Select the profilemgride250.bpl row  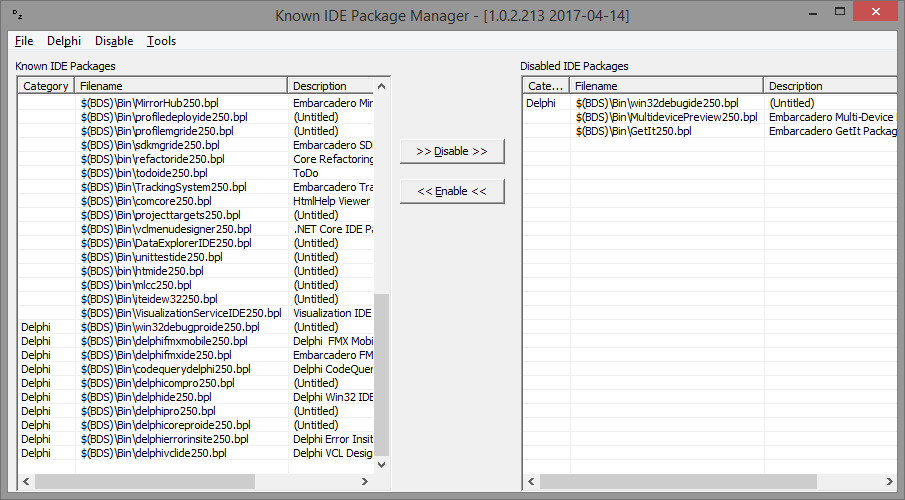tap(196, 131)
